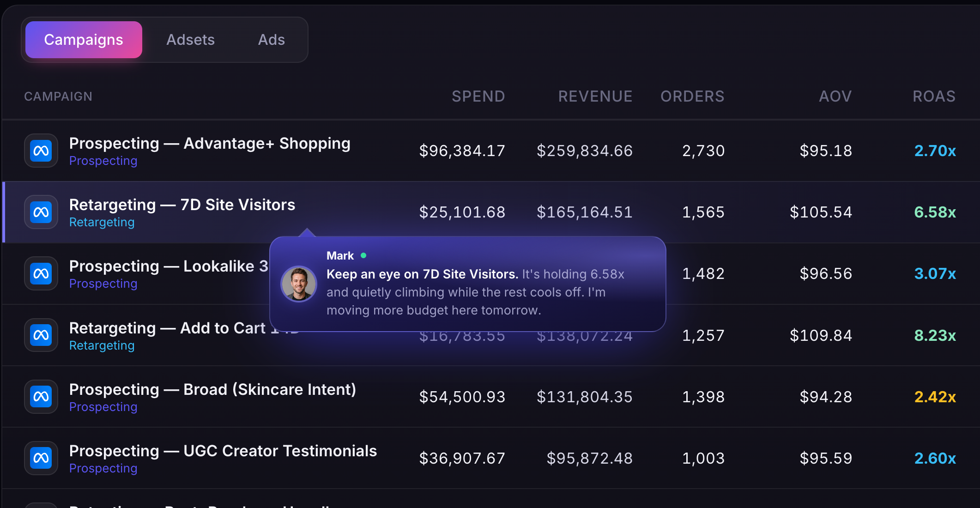Viewport: 980px width, 508px height.
Task: Click Meta icon for UGC Creator Testimonials campaign
Action: pyautogui.click(x=41, y=458)
